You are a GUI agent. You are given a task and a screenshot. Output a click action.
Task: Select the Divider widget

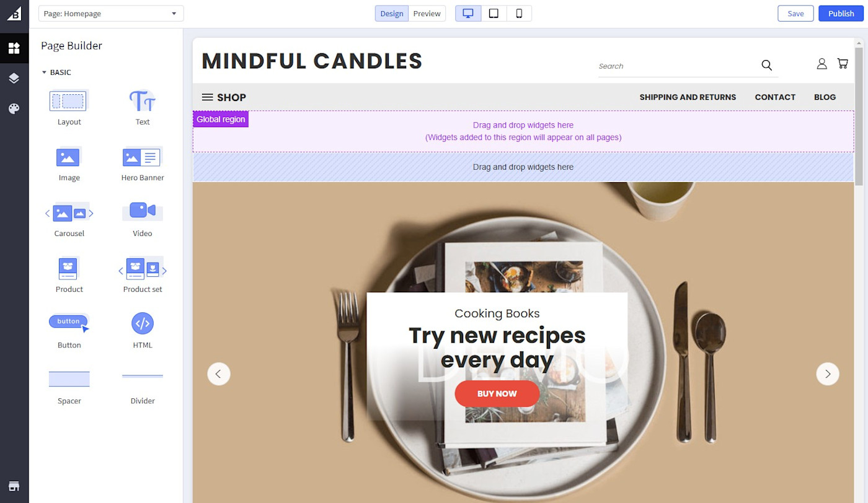[143, 387]
